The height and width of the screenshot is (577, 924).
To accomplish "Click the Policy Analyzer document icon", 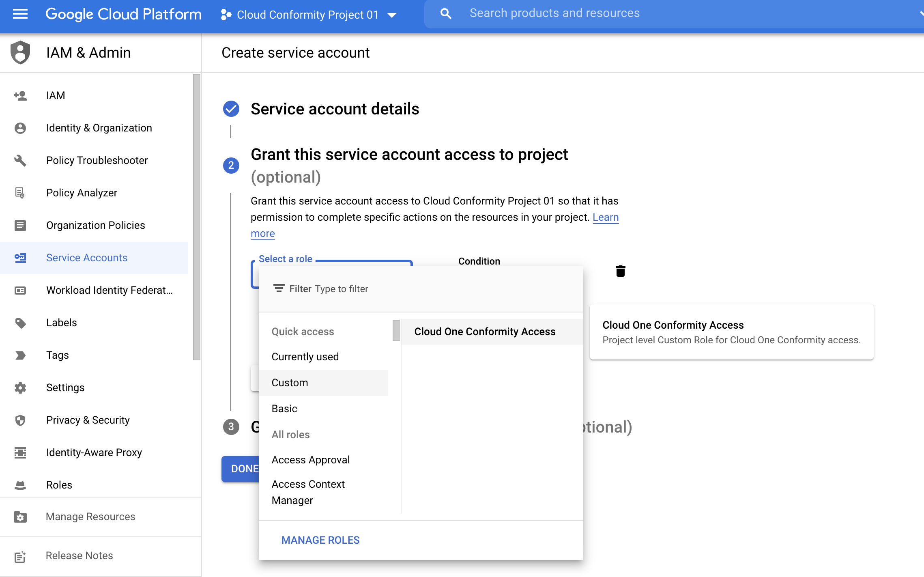I will point(20,193).
